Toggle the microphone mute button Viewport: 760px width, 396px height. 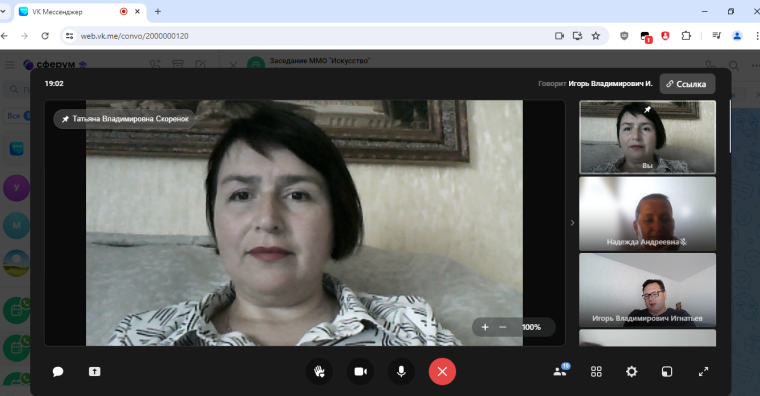click(401, 372)
